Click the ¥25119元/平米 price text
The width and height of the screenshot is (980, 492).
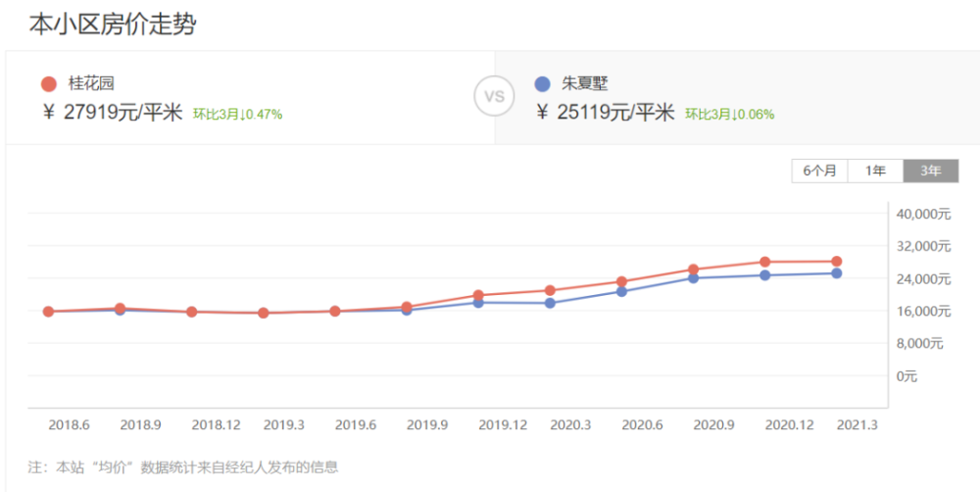(606, 113)
